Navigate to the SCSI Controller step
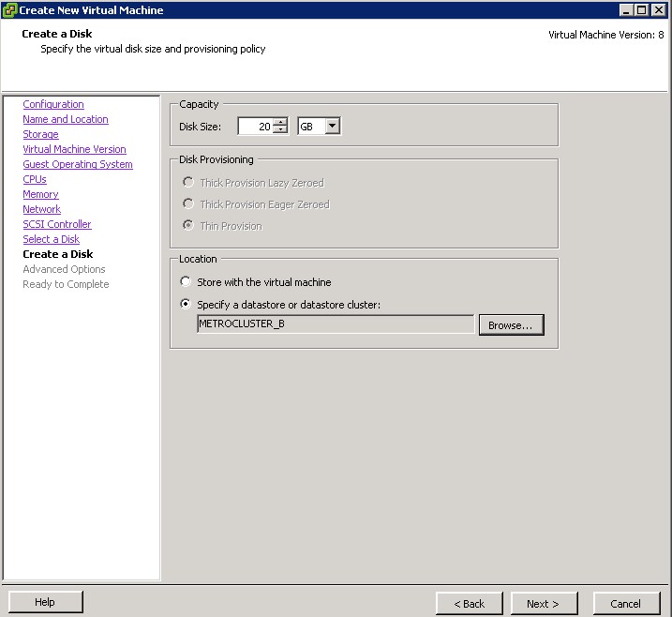This screenshot has width=672, height=617. (x=57, y=224)
